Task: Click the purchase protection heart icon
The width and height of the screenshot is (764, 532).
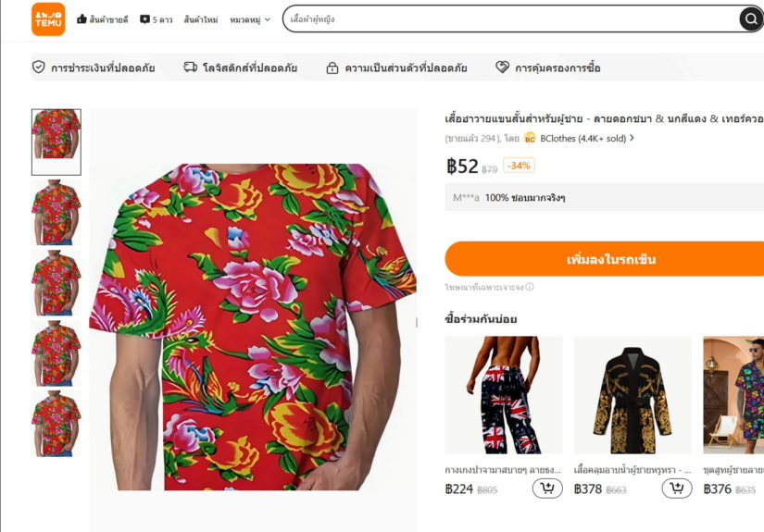Action: 502,68
